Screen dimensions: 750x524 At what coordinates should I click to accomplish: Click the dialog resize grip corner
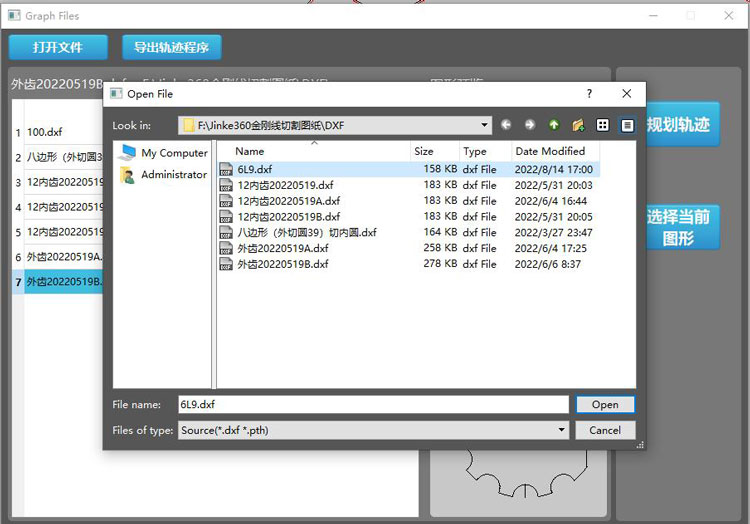(x=640, y=445)
